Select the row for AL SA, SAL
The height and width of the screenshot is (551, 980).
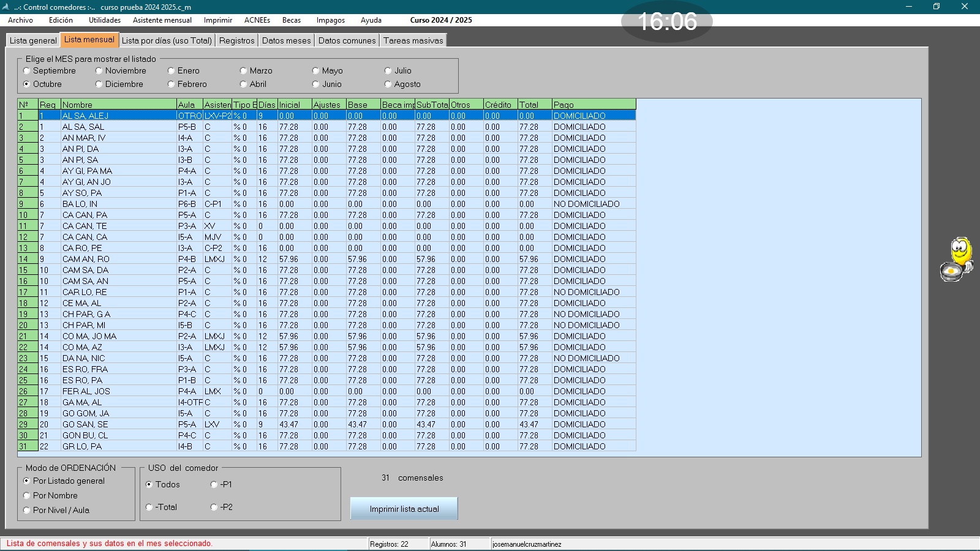pos(327,127)
